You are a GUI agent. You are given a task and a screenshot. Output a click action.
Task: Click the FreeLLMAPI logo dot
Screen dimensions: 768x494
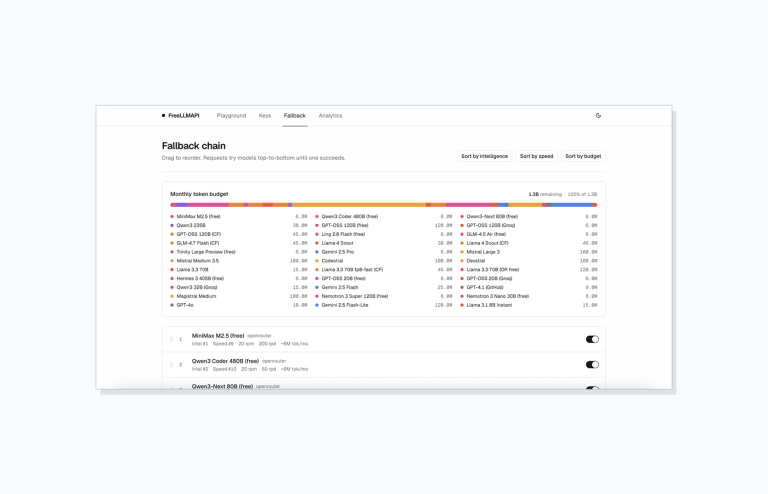(x=164, y=116)
